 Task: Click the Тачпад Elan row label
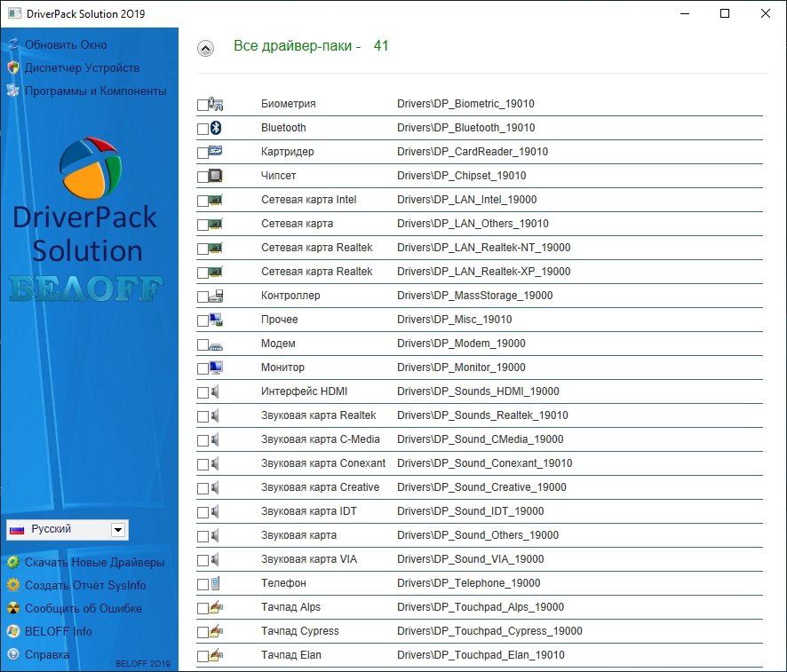(291, 655)
